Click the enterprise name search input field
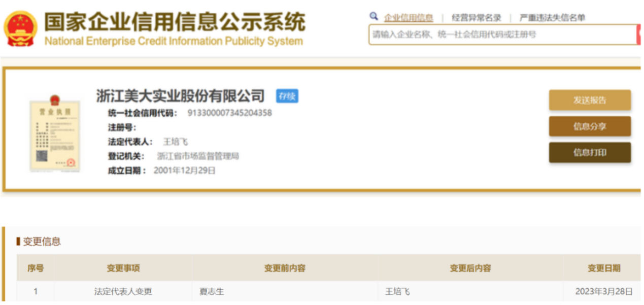This screenshot has width=644, height=305. point(501,35)
